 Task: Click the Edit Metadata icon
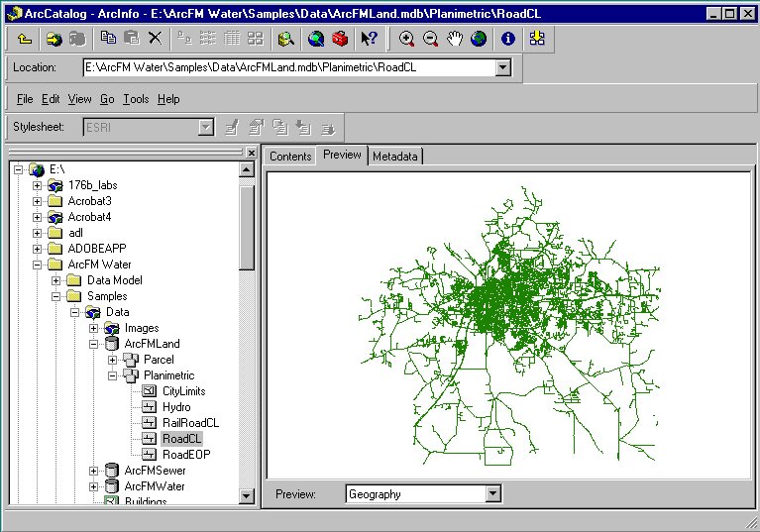coord(232,128)
